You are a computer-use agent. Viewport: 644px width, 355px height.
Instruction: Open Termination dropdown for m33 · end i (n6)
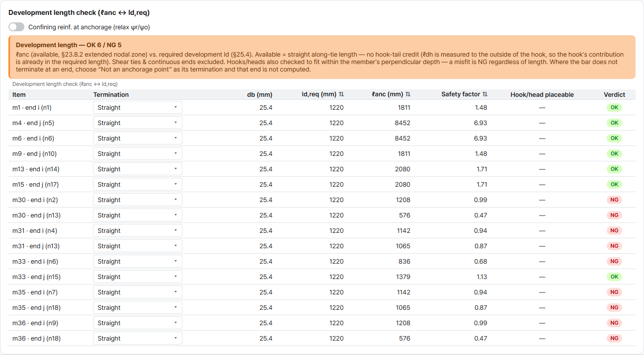[138, 261]
